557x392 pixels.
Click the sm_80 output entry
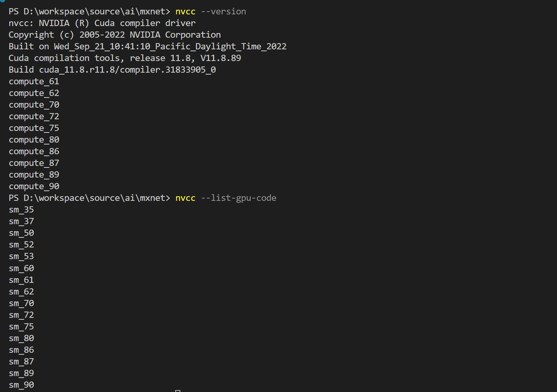(x=21, y=338)
